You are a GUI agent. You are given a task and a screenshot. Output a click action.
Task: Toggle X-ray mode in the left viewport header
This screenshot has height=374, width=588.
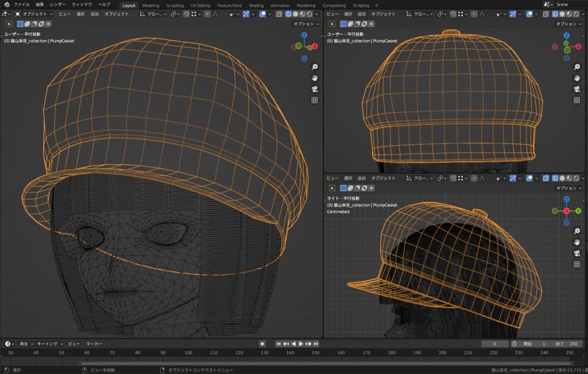279,14
